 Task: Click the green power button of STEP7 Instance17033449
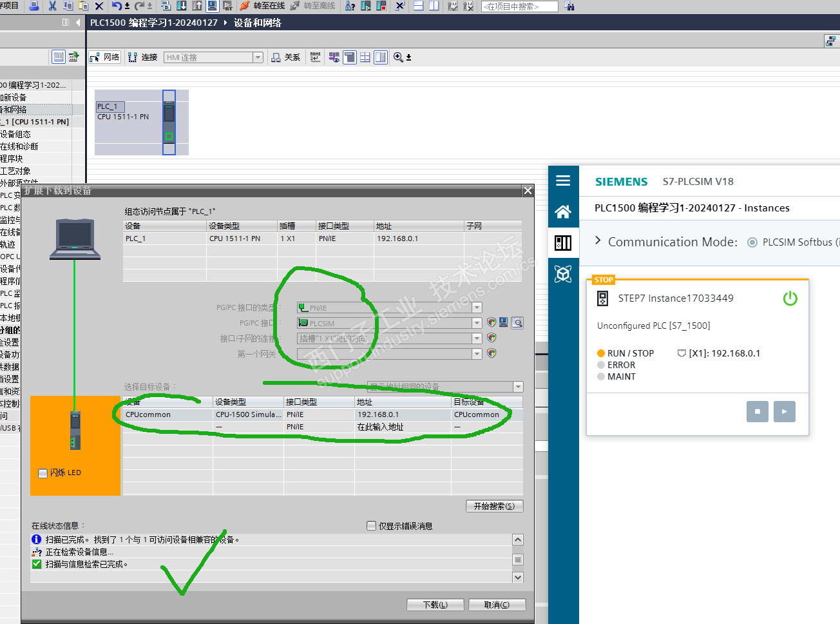pyautogui.click(x=790, y=298)
